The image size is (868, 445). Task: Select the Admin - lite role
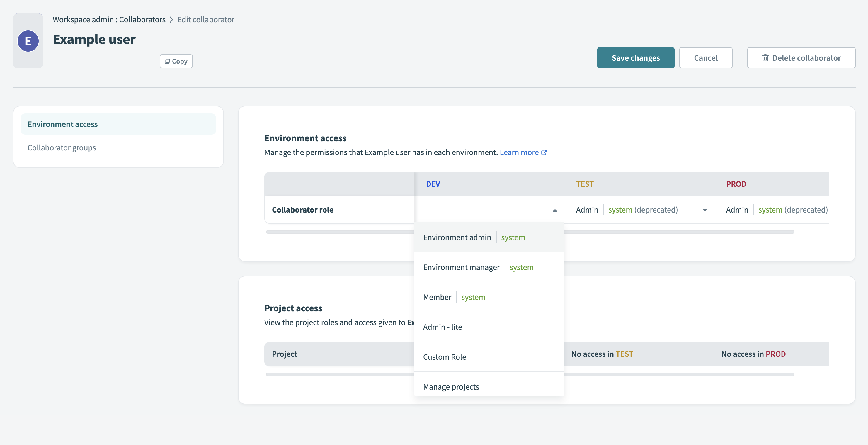click(442, 327)
